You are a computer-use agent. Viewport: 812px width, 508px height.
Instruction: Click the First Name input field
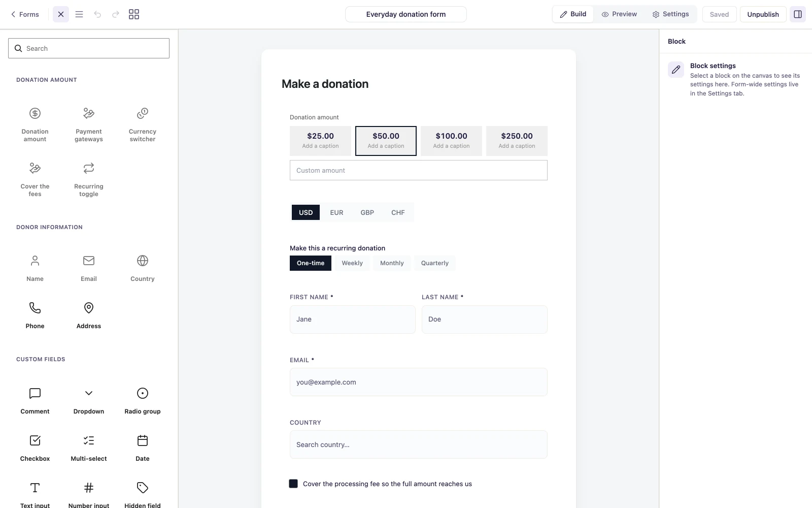click(x=353, y=320)
